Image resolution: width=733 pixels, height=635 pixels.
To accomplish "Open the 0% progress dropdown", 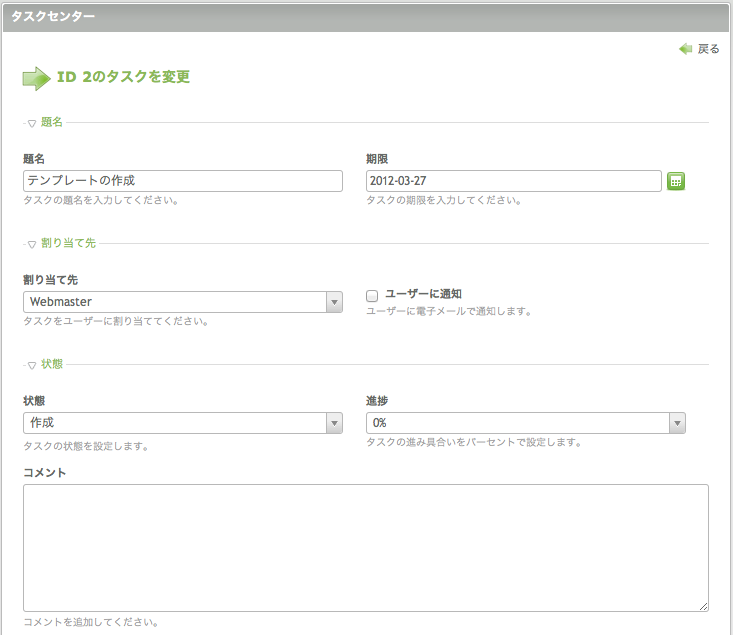I will click(x=526, y=423).
